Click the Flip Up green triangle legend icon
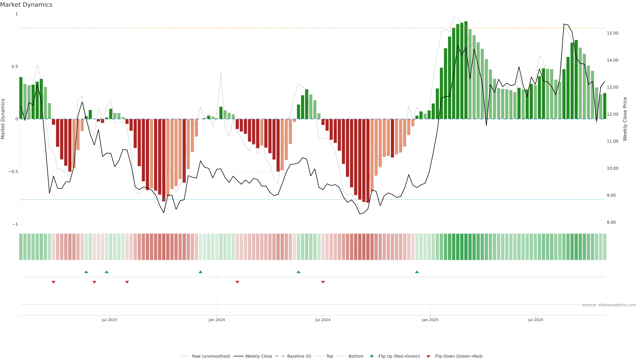The width and height of the screenshot is (644, 362). [372, 356]
